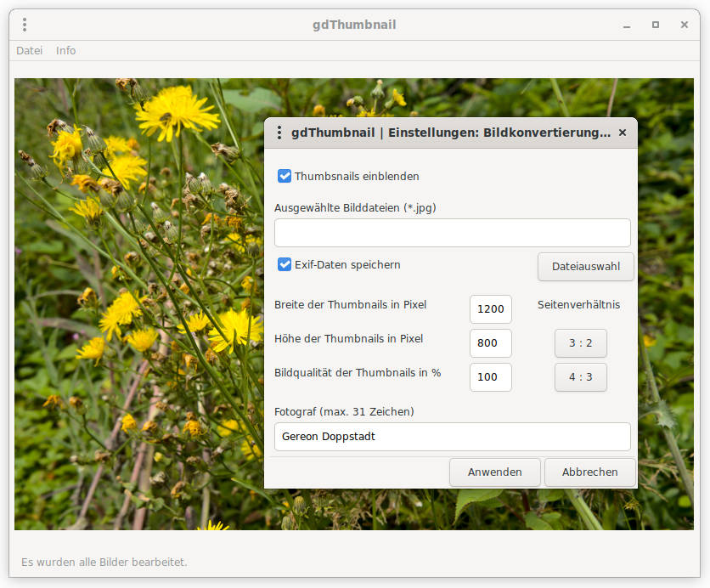This screenshot has height=588, width=710.
Task: Open the settings dialog's three-dot menu
Action: [x=279, y=133]
